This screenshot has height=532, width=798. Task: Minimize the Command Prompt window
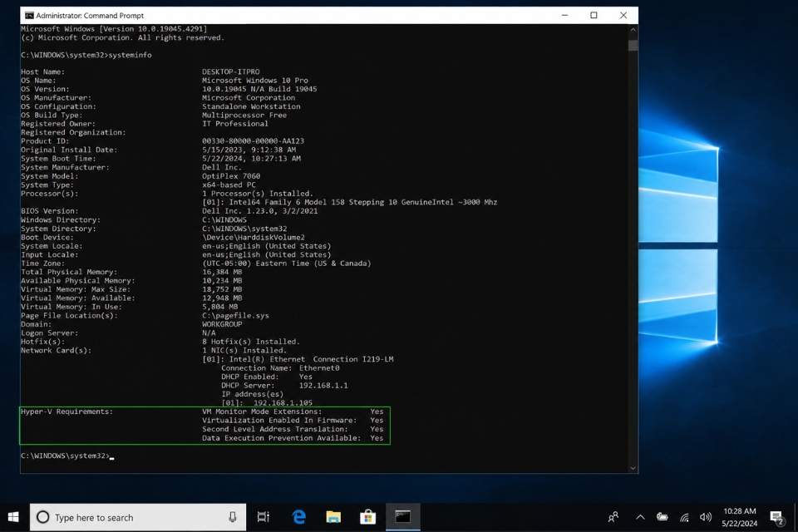click(564, 15)
